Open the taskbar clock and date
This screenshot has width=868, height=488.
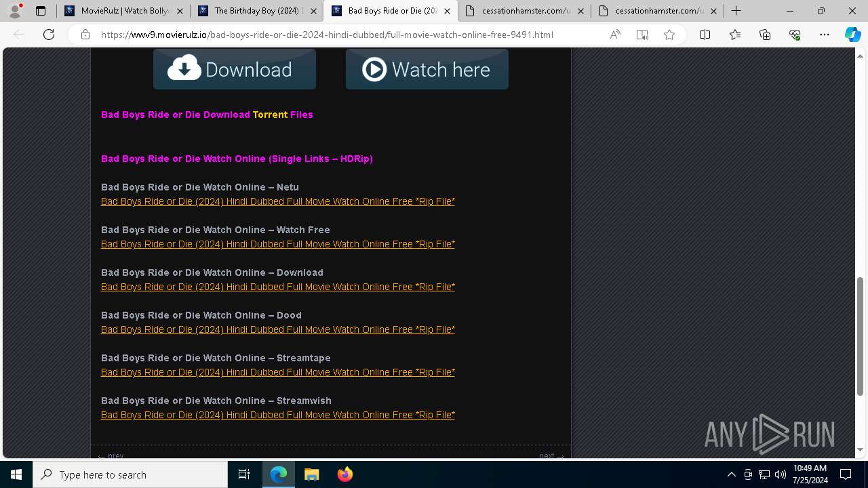point(810,474)
